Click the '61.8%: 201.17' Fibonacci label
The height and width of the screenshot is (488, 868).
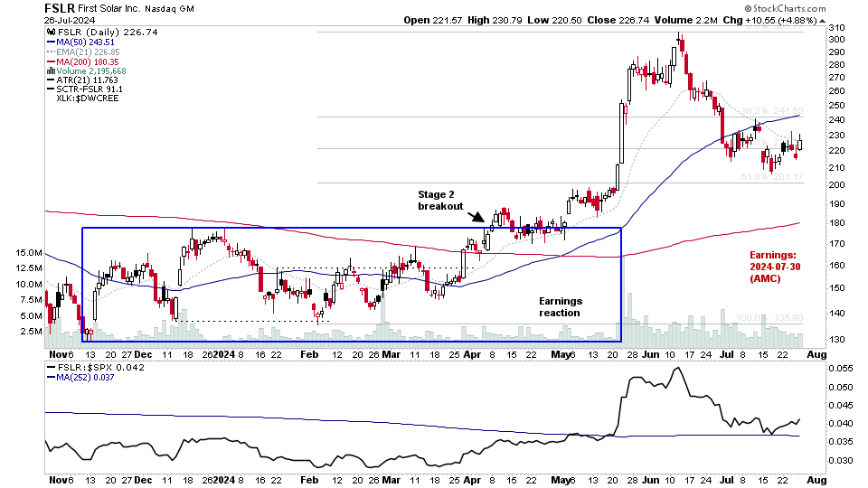[771, 177]
